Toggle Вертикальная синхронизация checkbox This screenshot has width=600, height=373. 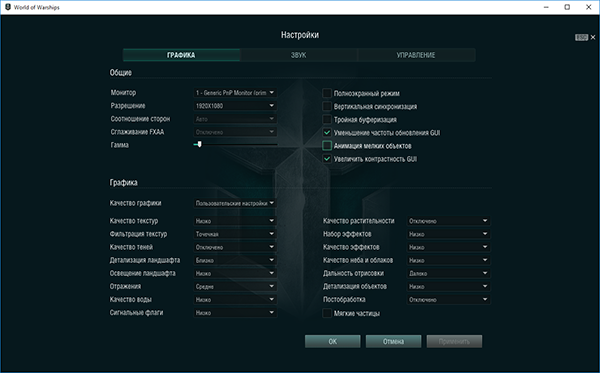(x=327, y=106)
